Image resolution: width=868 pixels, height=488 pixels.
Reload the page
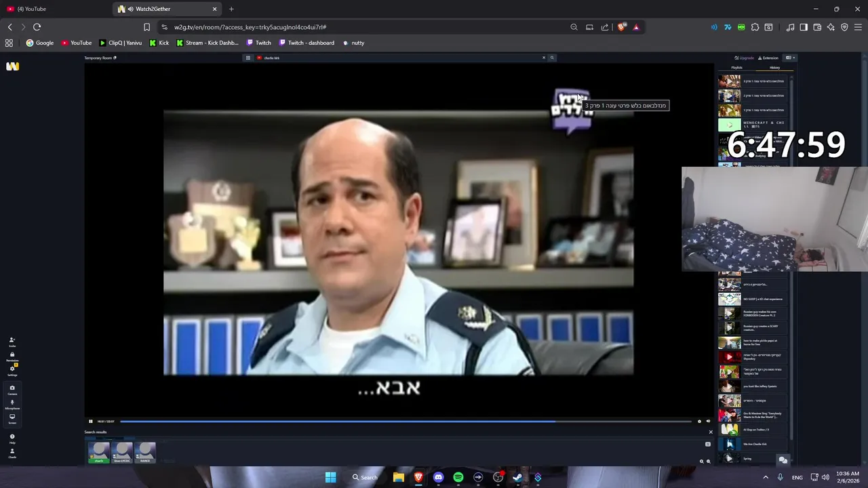(37, 27)
